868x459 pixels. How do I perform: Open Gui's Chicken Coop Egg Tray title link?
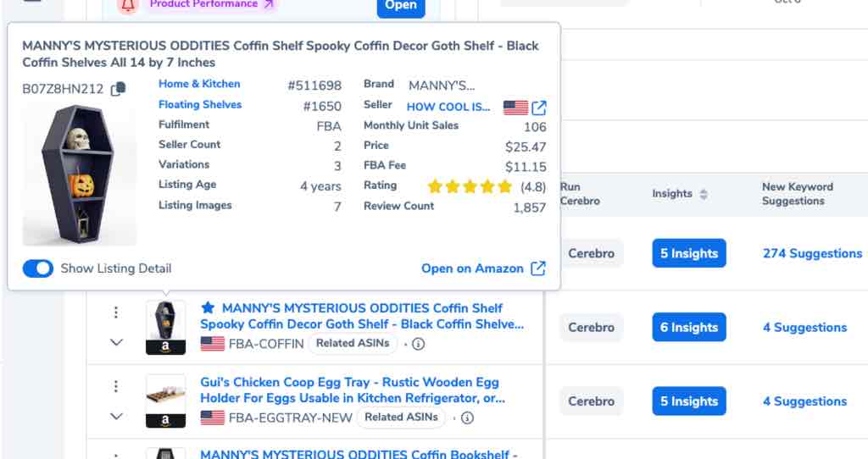(x=353, y=390)
